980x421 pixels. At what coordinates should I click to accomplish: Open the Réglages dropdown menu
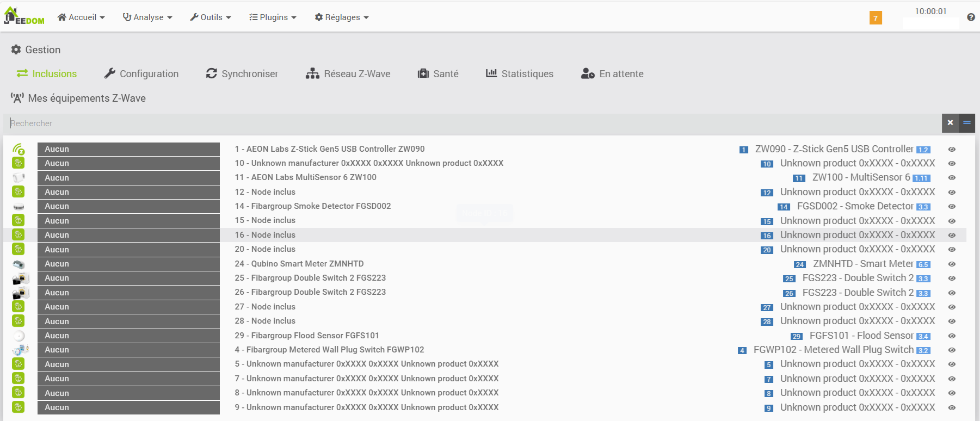[342, 17]
